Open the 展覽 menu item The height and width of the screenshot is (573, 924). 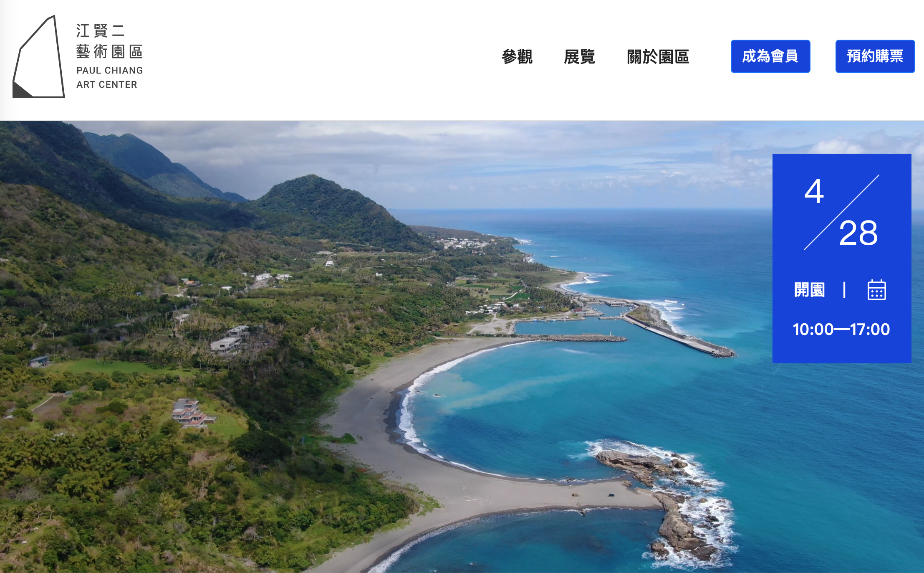579,56
